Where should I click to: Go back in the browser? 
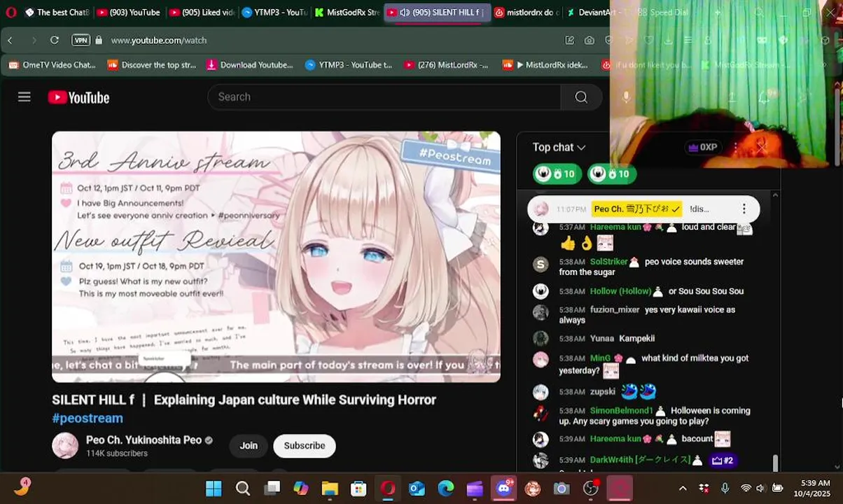click(x=10, y=40)
